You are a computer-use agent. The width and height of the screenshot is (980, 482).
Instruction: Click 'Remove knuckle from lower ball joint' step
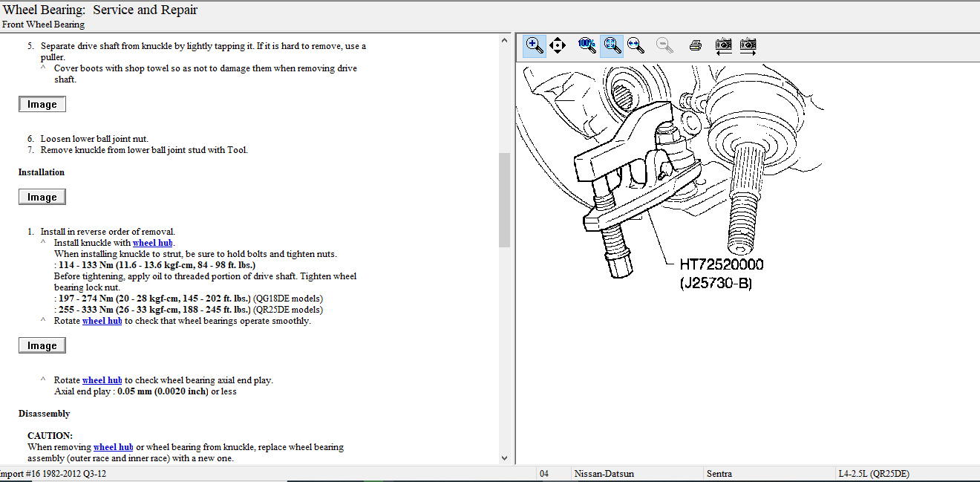144,150
